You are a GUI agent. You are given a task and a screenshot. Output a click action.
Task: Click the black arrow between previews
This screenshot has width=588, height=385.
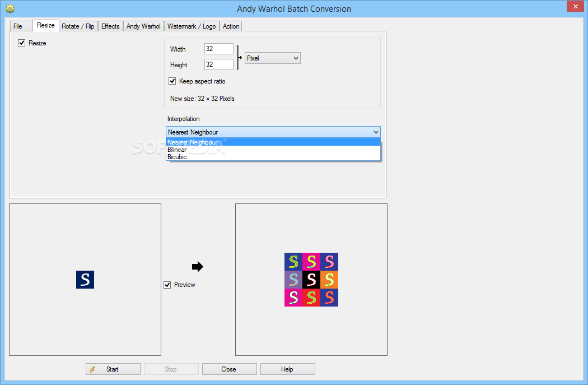pyautogui.click(x=197, y=267)
